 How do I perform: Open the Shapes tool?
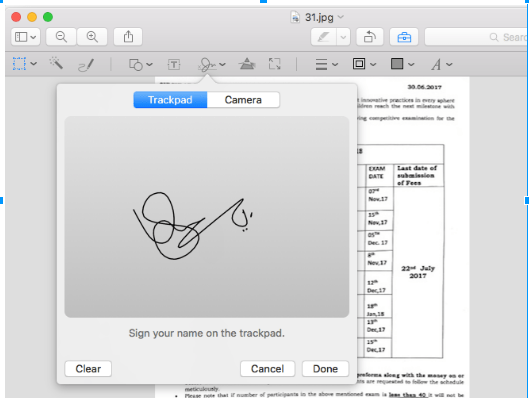click(136, 64)
